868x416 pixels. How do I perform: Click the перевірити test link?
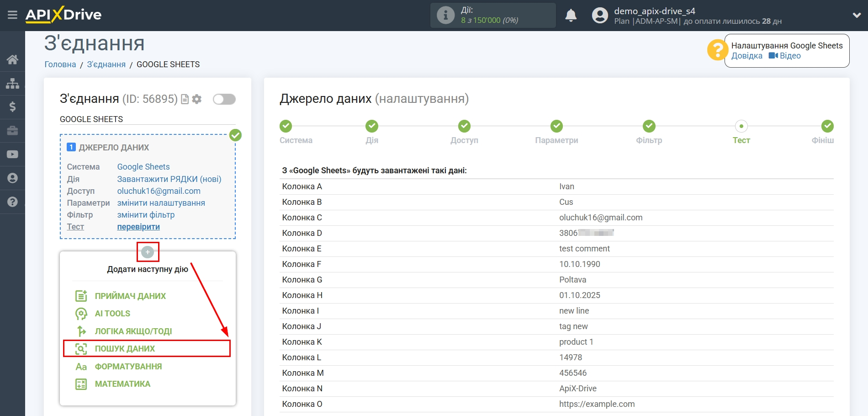[138, 227]
